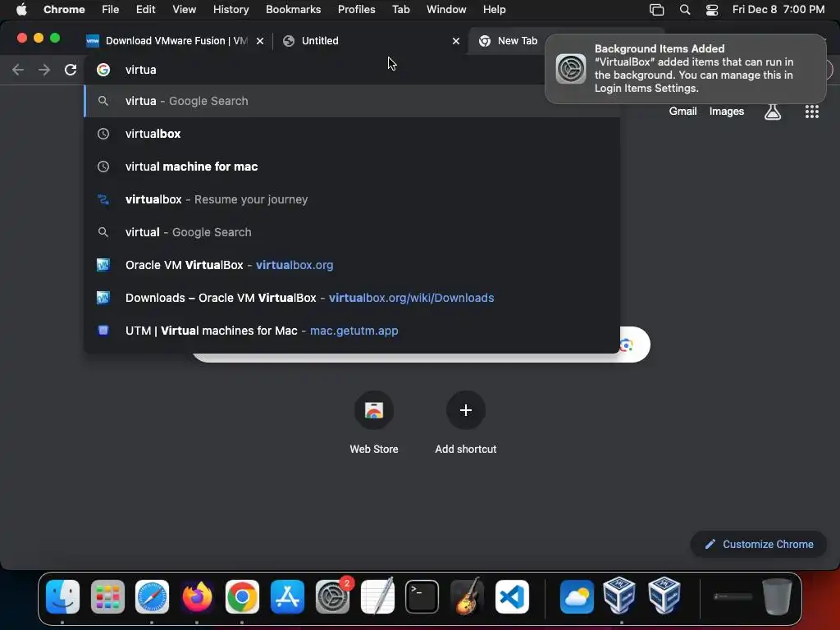840x630 pixels.
Task: Open the Images link
Action: click(x=727, y=112)
